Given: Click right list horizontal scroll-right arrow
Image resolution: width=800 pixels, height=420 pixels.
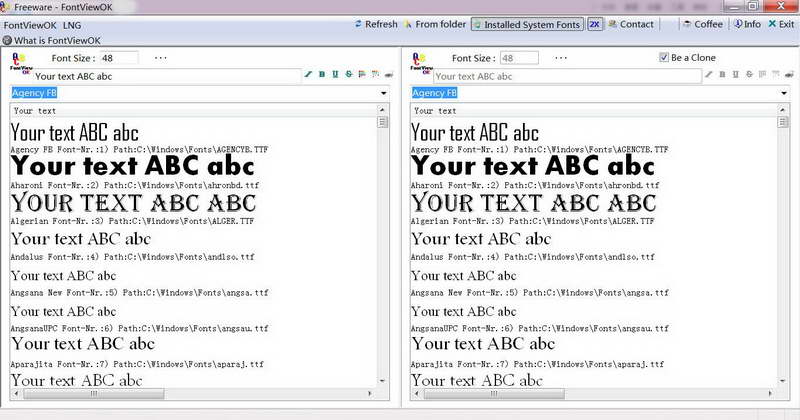Looking at the screenshot, I should point(770,393).
